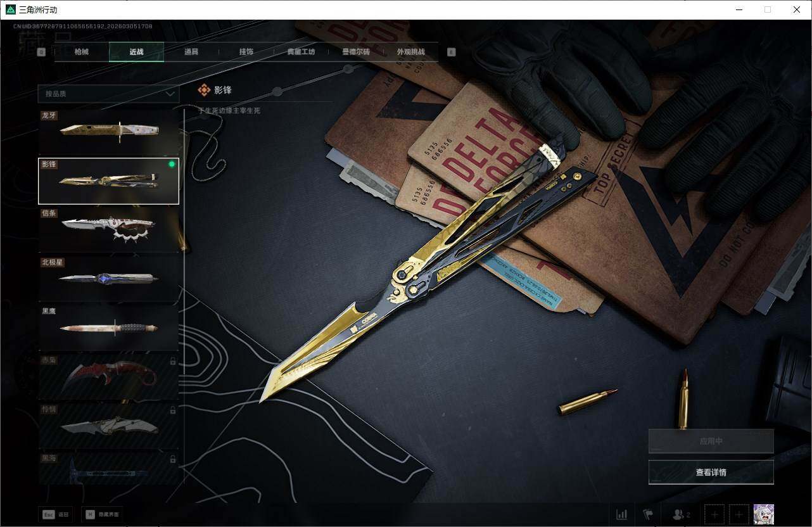Open the 挂饰 charms tab
The image size is (812, 527).
pyautogui.click(x=246, y=52)
